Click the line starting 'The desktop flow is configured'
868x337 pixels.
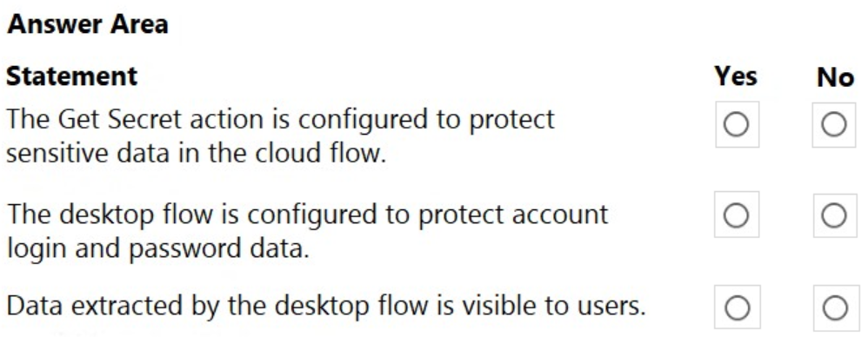[307, 215]
